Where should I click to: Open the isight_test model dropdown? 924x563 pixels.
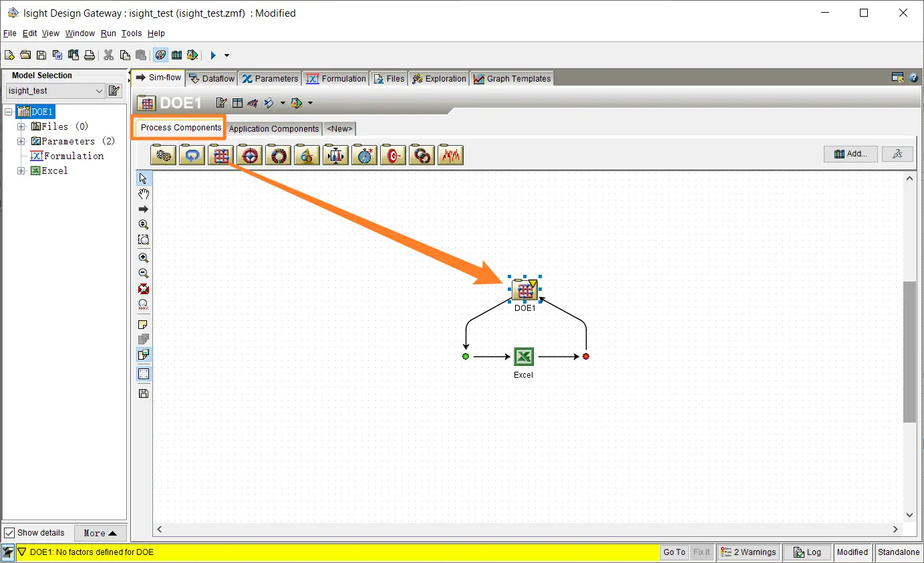pyautogui.click(x=99, y=91)
